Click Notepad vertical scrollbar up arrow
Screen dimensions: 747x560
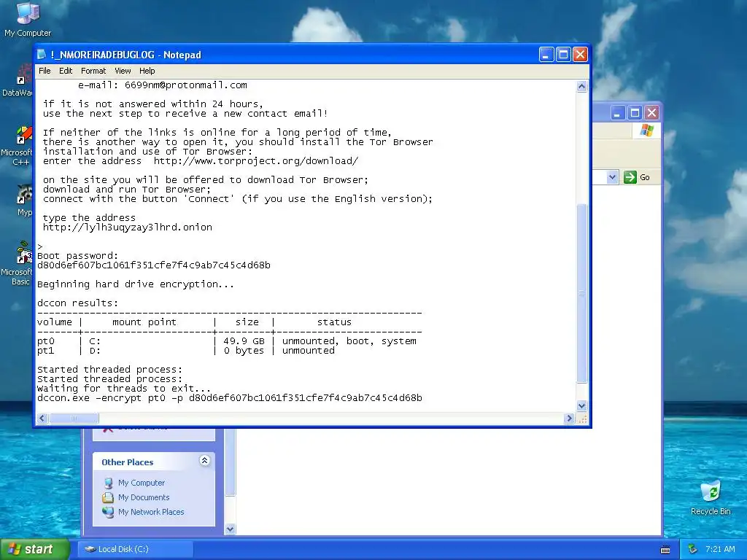click(581, 86)
